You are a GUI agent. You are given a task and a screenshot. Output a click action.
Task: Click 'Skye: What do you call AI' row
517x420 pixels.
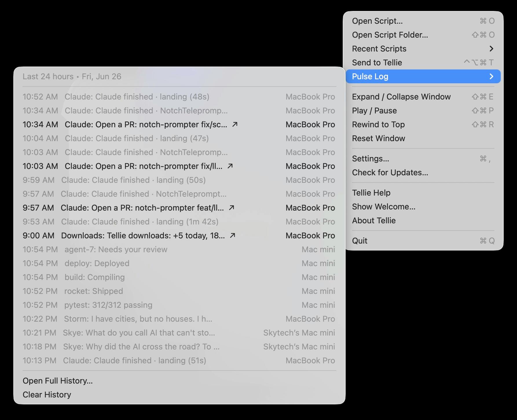tap(179, 333)
